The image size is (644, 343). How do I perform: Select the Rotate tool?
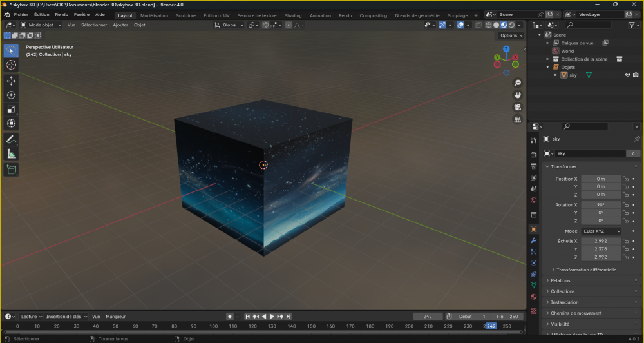click(x=11, y=95)
